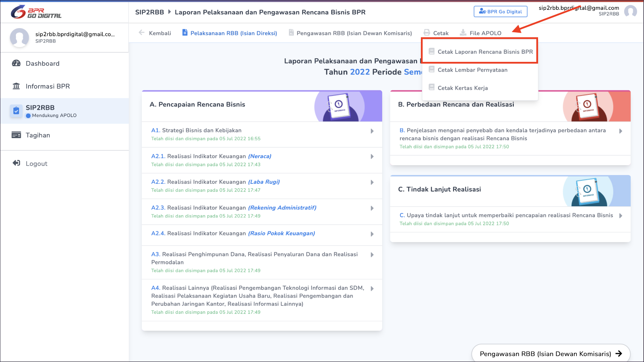The height and width of the screenshot is (362, 644).
Task: Click the icon beside Cetak Kertas Kerja
Action: pyautogui.click(x=431, y=87)
